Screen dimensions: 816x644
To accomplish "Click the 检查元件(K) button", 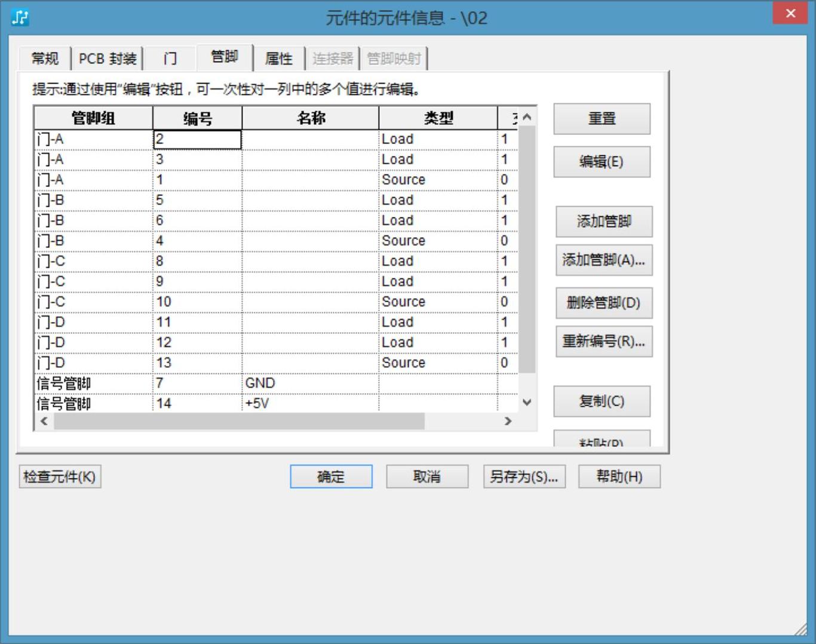I will click(60, 477).
